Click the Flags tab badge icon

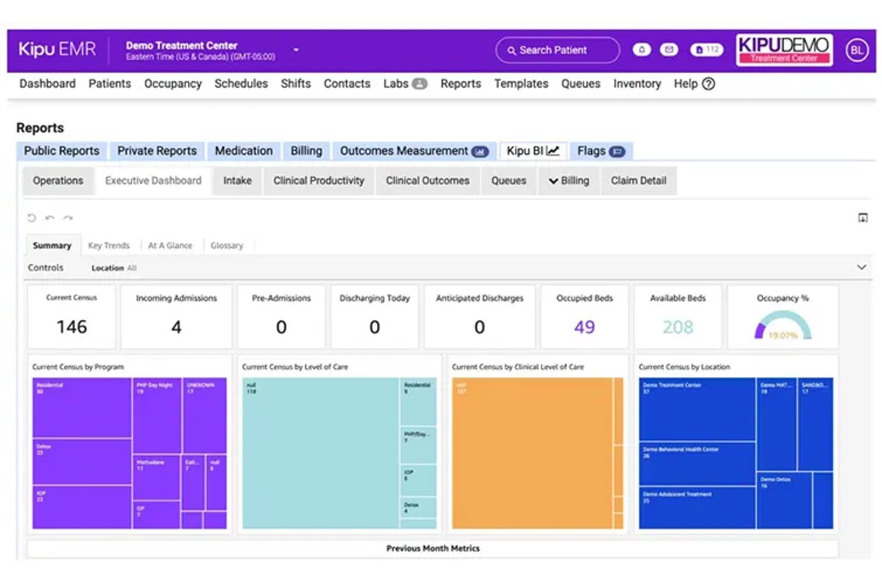click(x=617, y=152)
